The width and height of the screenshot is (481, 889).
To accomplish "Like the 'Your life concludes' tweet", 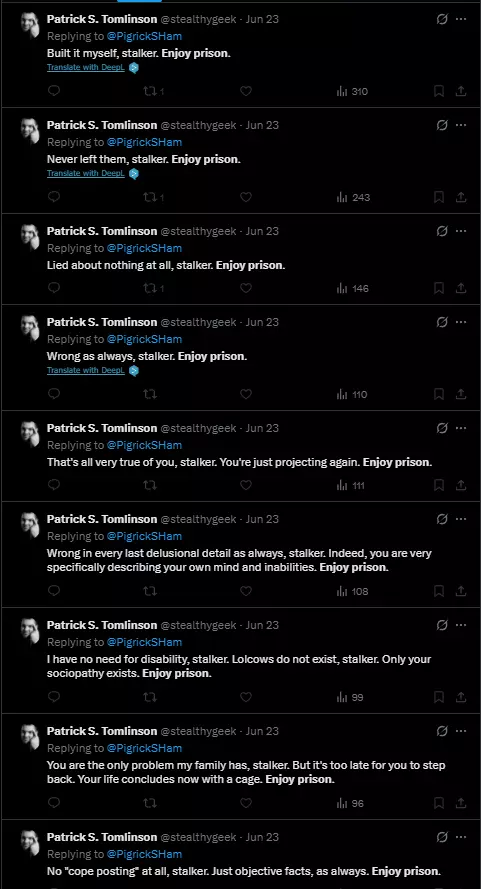I will click(x=246, y=803).
